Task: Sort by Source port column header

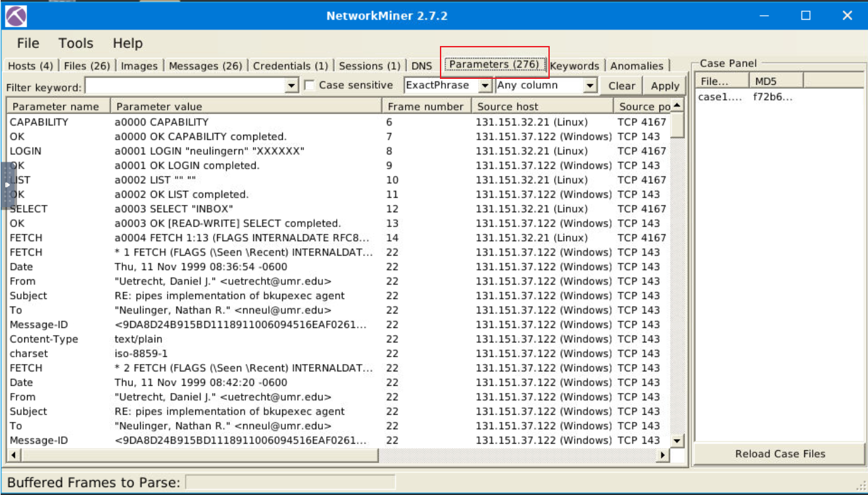Action: click(x=642, y=106)
